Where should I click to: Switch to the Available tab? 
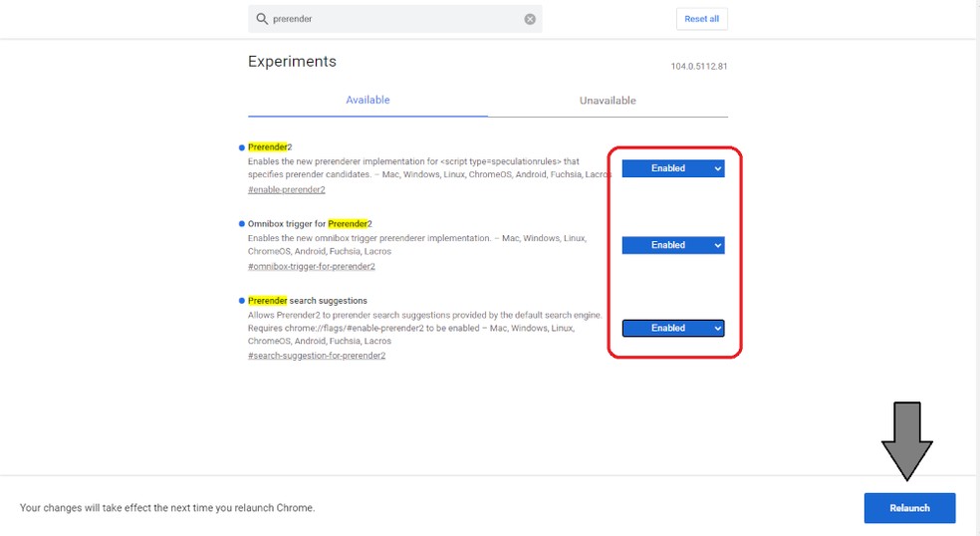tap(367, 101)
